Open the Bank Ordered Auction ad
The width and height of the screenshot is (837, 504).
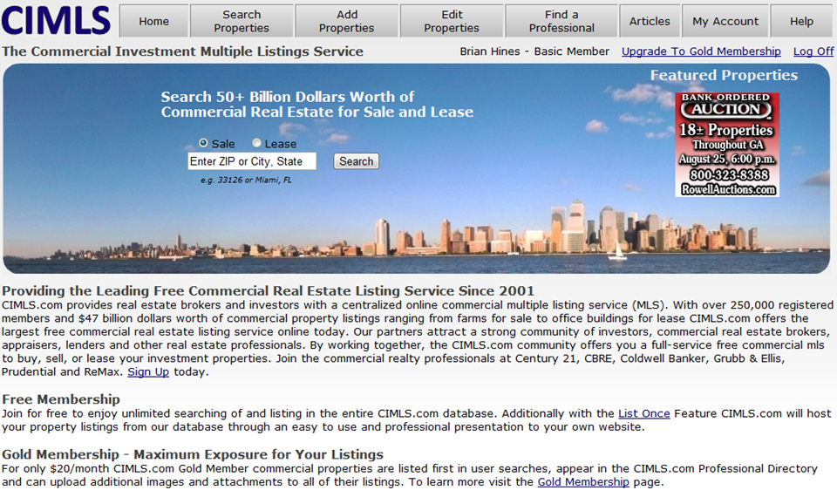[x=727, y=145]
